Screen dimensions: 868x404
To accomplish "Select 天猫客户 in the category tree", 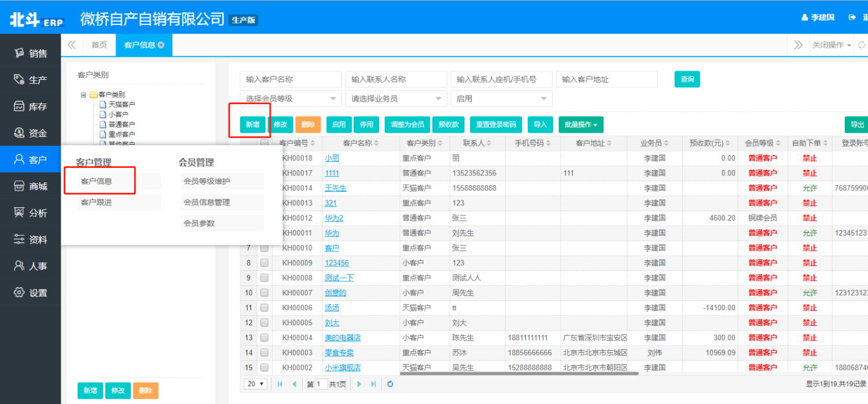I will tap(122, 104).
